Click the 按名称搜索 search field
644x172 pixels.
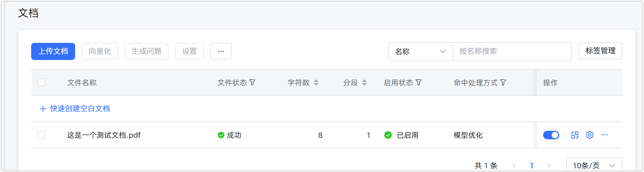coord(512,51)
